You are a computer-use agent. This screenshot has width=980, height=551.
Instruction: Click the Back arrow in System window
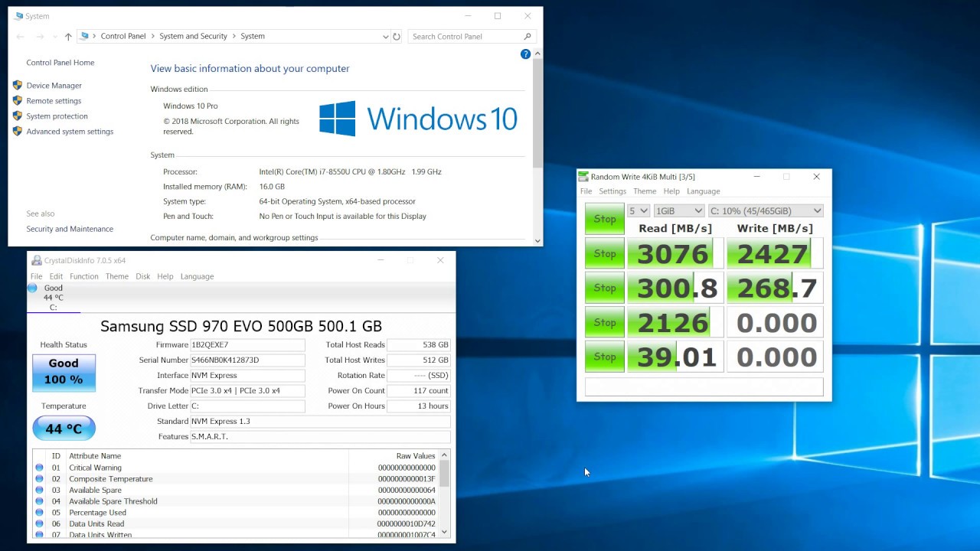(21, 36)
